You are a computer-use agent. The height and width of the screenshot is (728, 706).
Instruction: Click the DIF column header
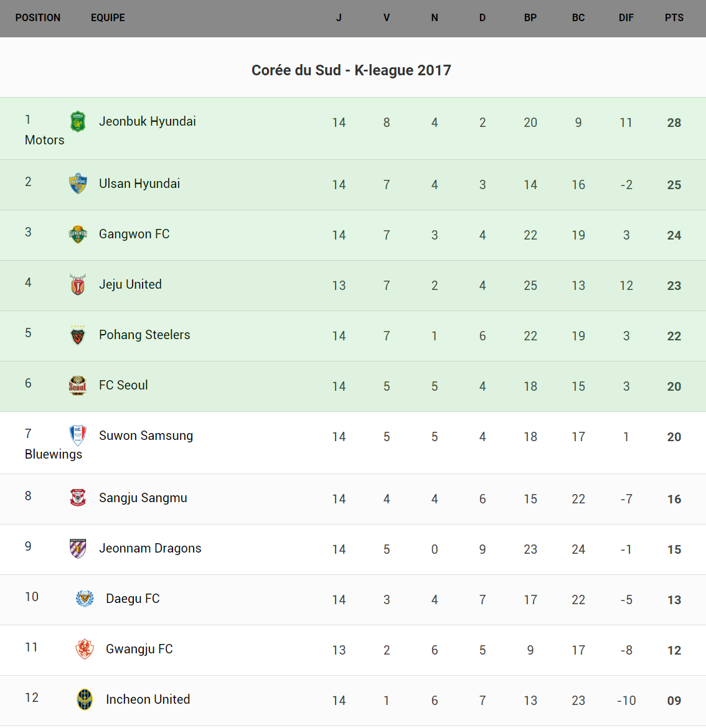626,17
